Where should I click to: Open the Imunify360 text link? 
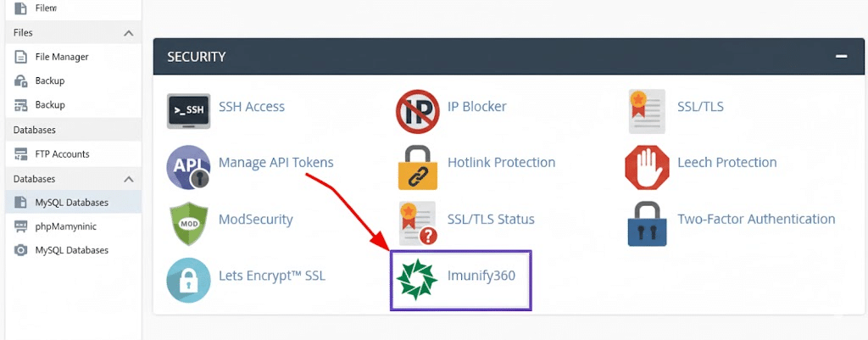click(x=481, y=276)
